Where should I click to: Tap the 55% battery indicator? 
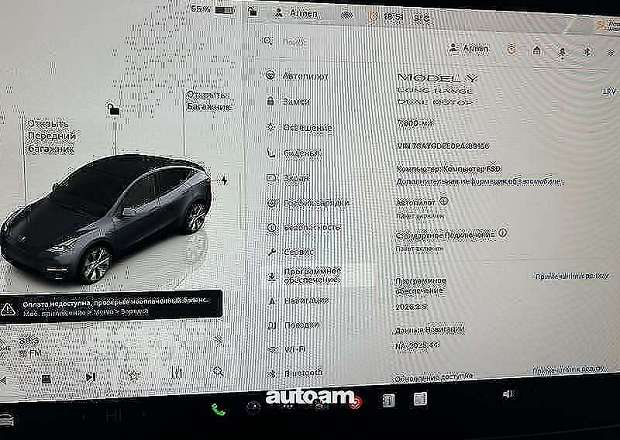(213, 9)
